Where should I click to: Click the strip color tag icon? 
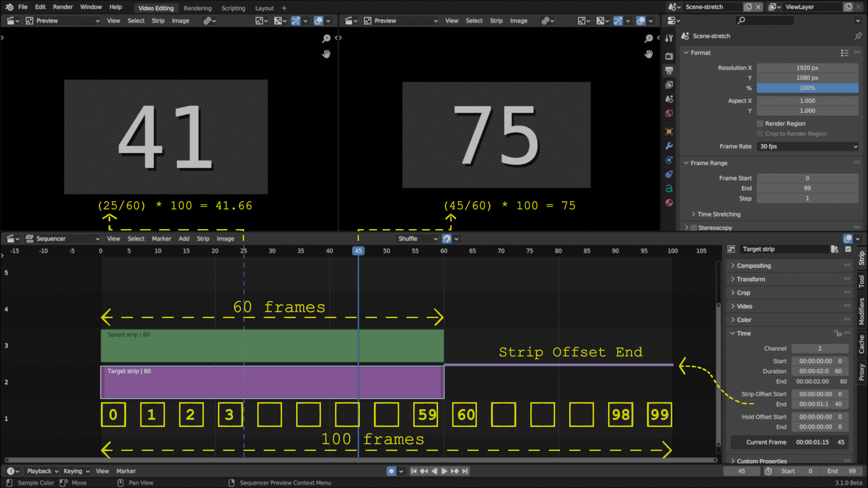point(835,249)
